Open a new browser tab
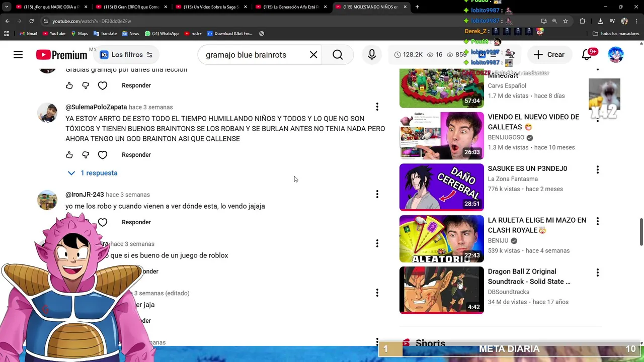This screenshot has width=644, height=362. (x=417, y=7)
